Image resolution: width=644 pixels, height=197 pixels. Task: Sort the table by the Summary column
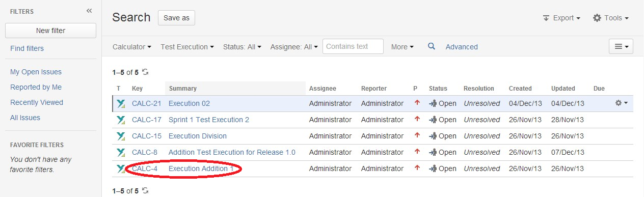[182, 88]
